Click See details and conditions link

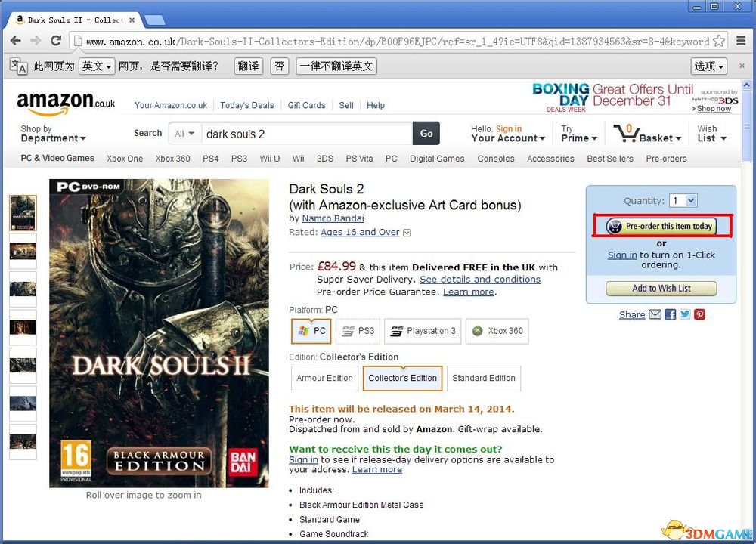click(x=480, y=280)
